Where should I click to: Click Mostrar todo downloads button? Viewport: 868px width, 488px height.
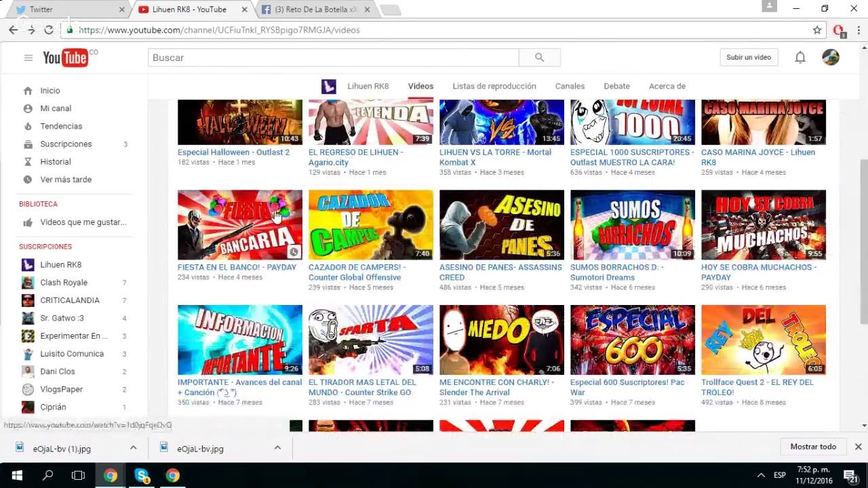point(813,447)
